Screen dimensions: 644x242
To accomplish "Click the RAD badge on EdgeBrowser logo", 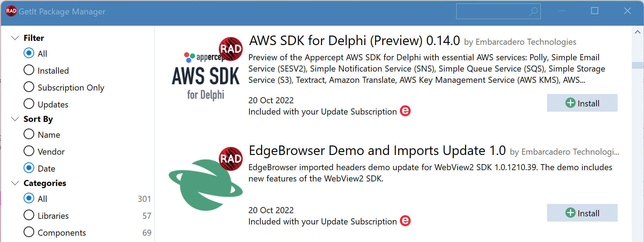I will (231, 159).
